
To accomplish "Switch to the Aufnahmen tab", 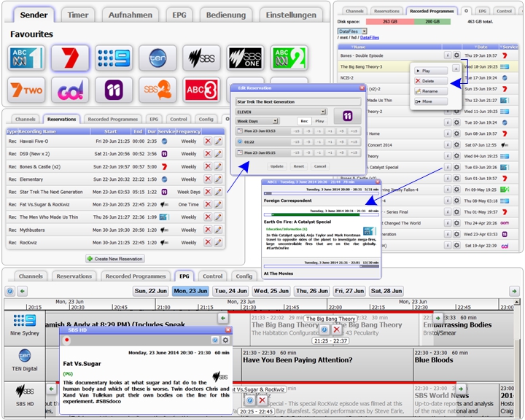I will (130, 15).
